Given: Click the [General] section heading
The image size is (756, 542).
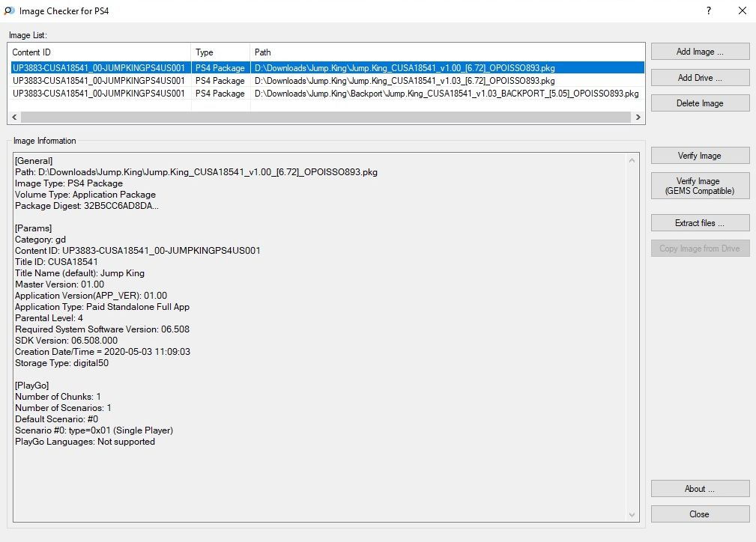Looking at the screenshot, I should 34,161.
